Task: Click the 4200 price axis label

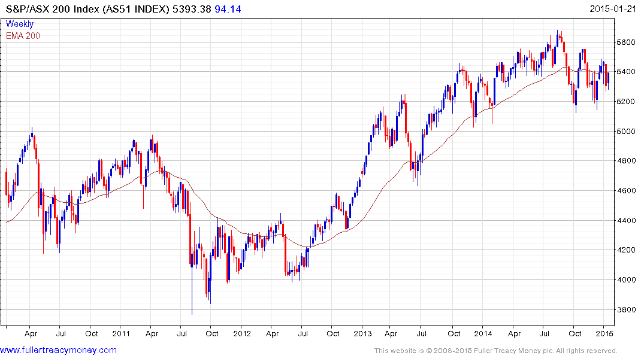Action: pos(625,250)
